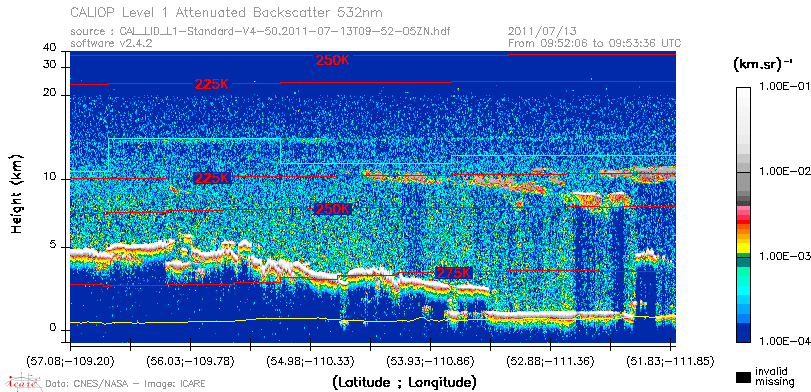
Task: Click the '(Latitude ; Longitude)' axis title
Action: pos(404,383)
